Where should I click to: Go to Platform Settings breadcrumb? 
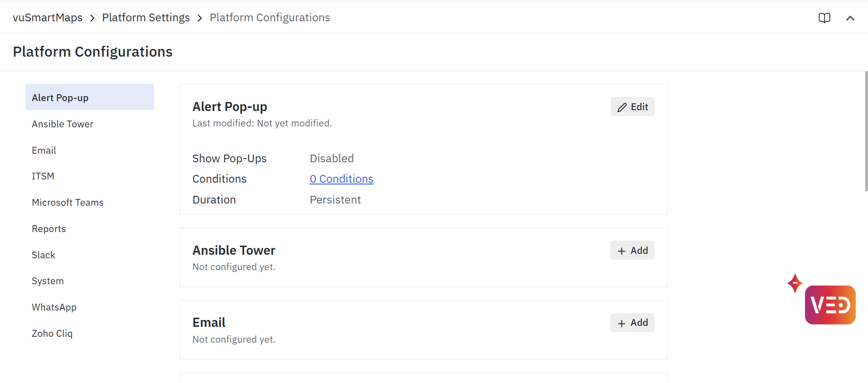pyautogui.click(x=146, y=18)
